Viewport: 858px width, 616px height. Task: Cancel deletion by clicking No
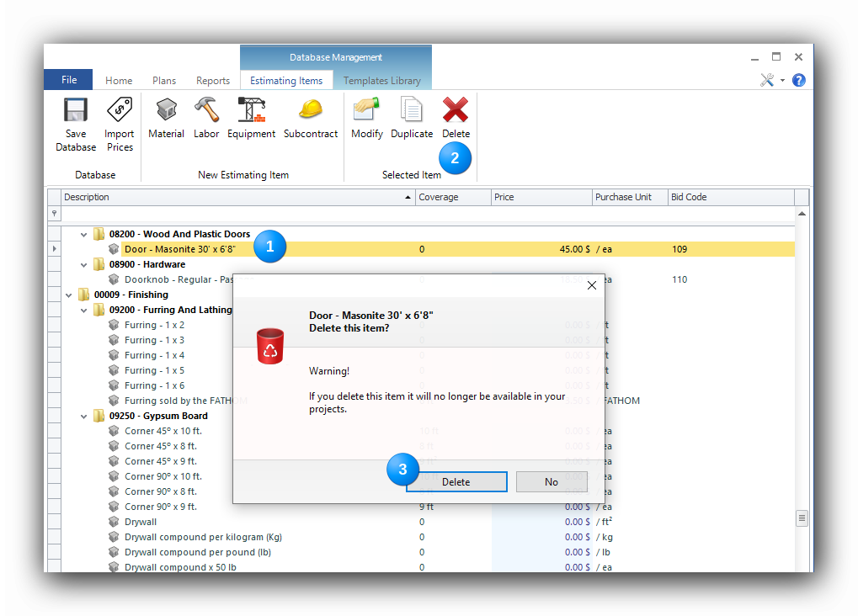click(x=552, y=482)
